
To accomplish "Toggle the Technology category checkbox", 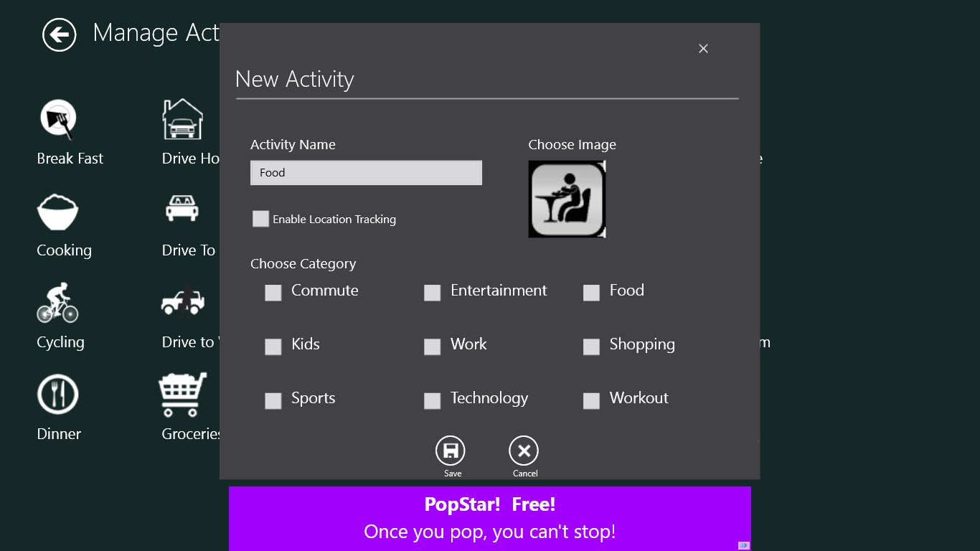I will click(x=432, y=400).
